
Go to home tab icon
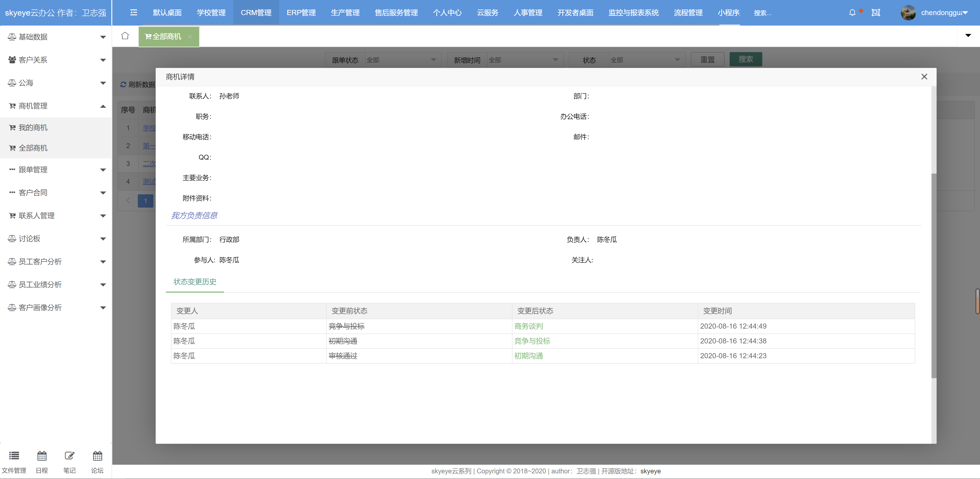pos(125,36)
